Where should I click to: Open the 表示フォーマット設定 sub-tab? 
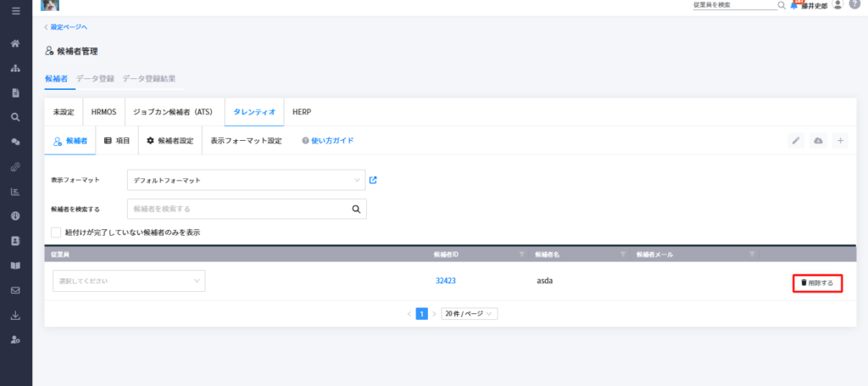click(x=247, y=141)
